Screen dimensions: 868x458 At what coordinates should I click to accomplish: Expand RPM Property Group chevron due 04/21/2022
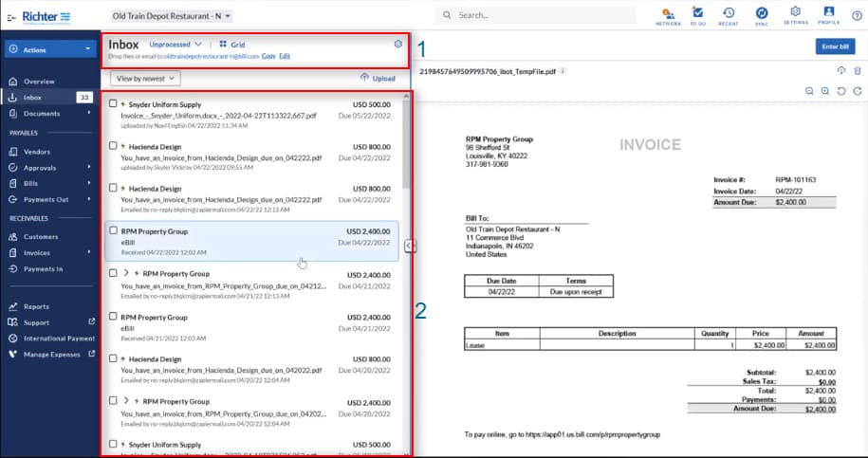pos(126,273)
